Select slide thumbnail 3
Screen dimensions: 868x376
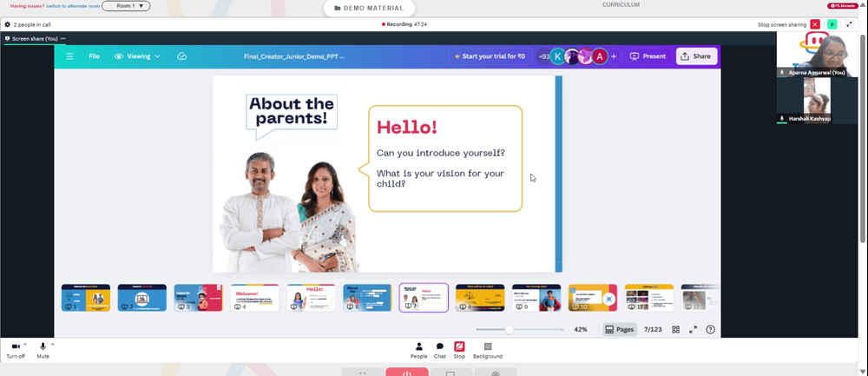click(x=198, y=298)
